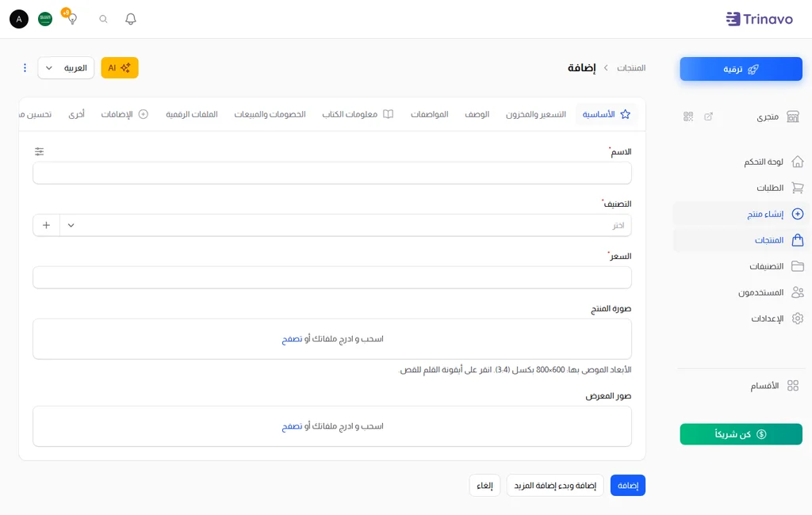Click تصفح under صور المعرض
The height and width of the screenshot is (515, 812).
coord(292,426)
